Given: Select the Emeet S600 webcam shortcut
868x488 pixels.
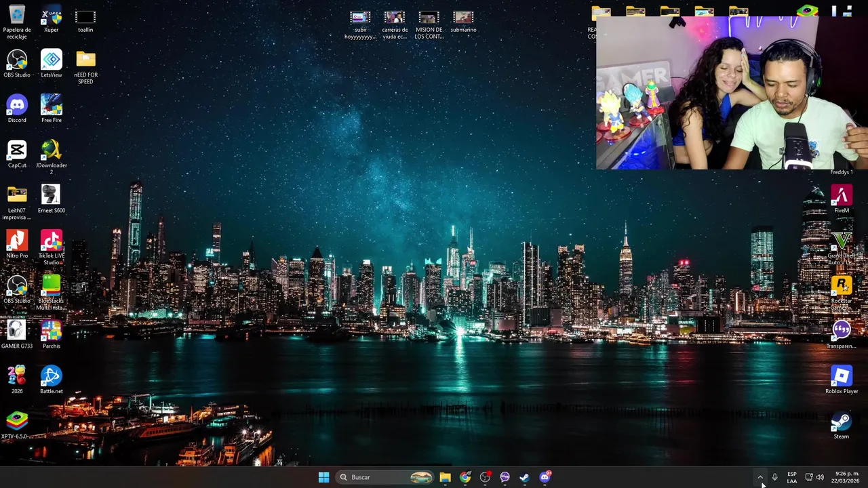Looking at the screenshot, I should tap(52, 199).
